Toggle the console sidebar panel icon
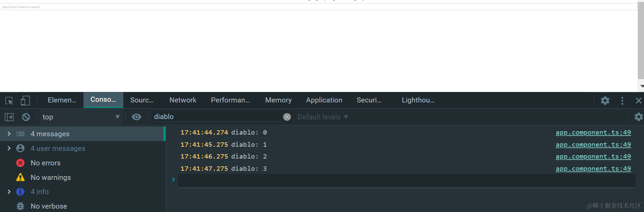This screenshot has width=644, height=212. [x=9, y=117]
